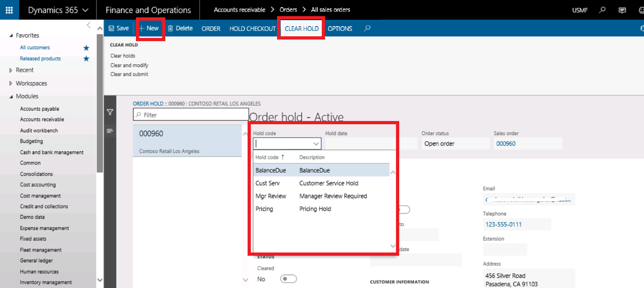Image resolution: width=644 pixels, height=288 pixels.
Task: Collapse the navigation pane arrow
Action: 89,25
